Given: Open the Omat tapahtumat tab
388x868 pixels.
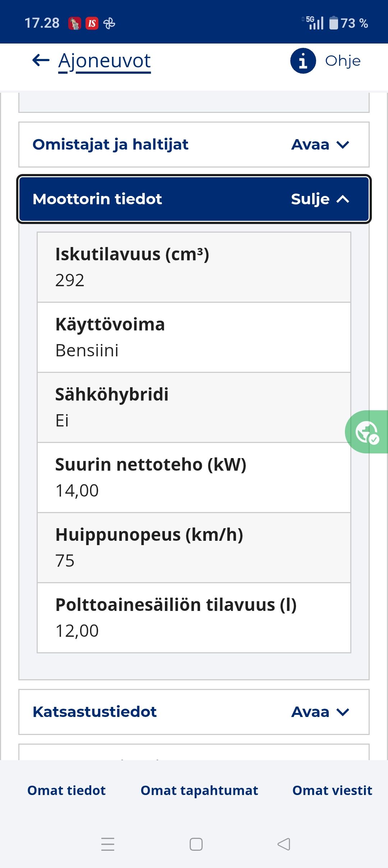Looking at the screenshot, I should pos(199,790).
